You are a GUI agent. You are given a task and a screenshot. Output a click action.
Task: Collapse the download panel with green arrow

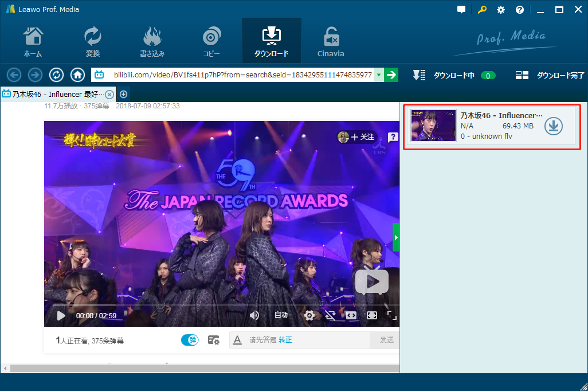point(396,237)
